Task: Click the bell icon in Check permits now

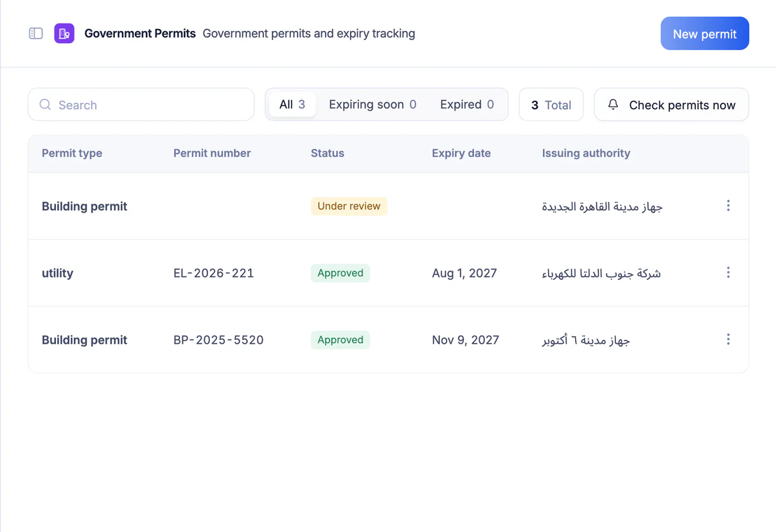Action: pos(613,104)
